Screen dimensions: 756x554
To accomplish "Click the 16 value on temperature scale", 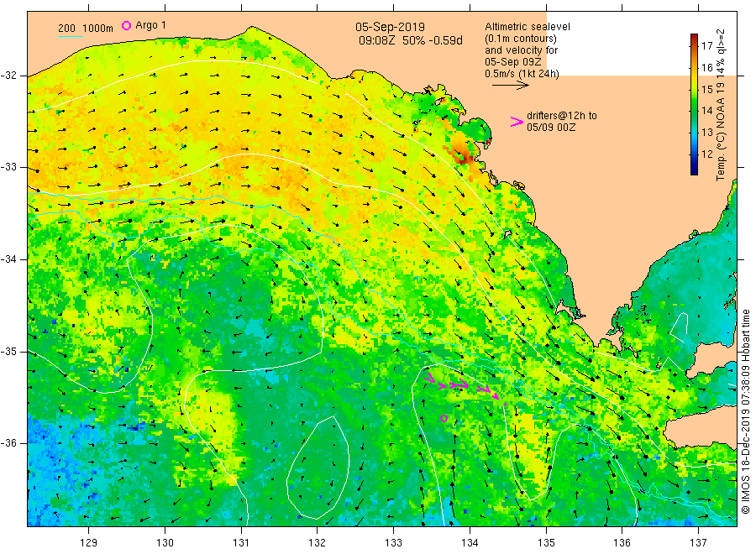I will (706, 67).
